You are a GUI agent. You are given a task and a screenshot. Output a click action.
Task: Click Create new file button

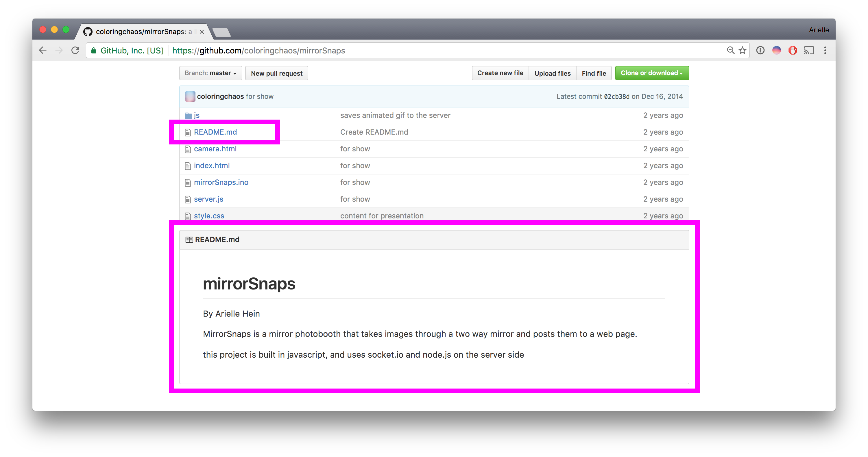(x=500, y=73)
